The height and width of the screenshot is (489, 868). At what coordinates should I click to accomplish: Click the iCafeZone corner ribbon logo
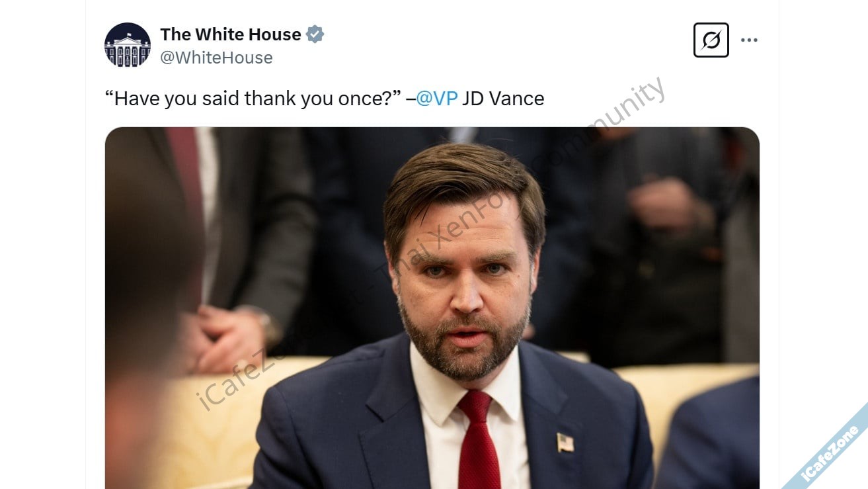point(831,452)
